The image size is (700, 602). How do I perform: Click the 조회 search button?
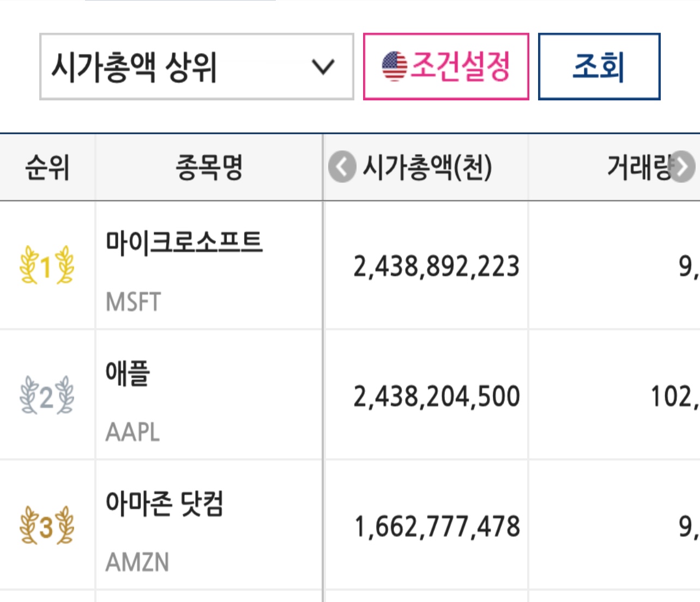tap(599, 66)
